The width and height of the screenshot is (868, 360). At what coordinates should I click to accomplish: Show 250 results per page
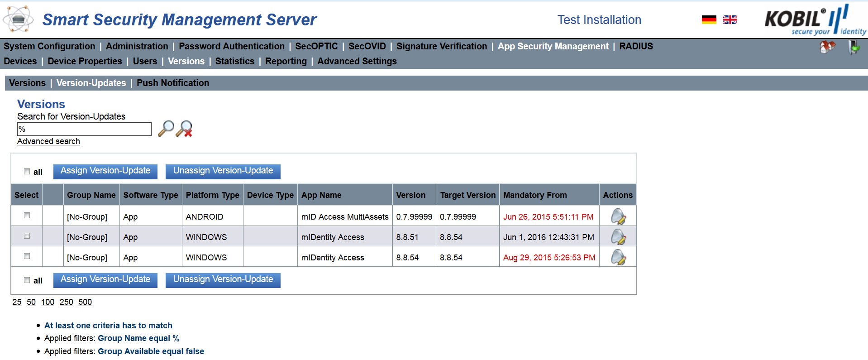66,302
